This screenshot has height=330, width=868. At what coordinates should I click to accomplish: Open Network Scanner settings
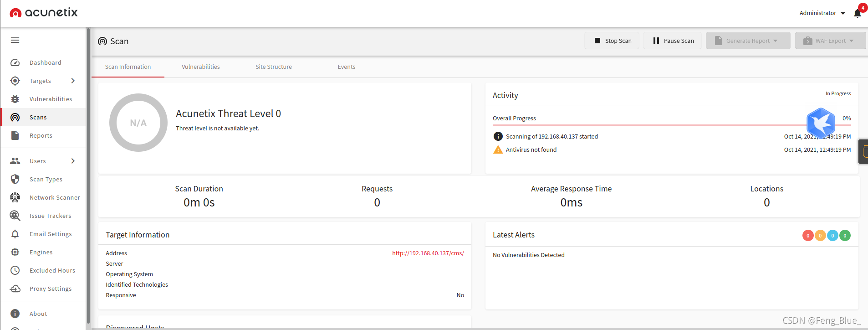(43, 197)
